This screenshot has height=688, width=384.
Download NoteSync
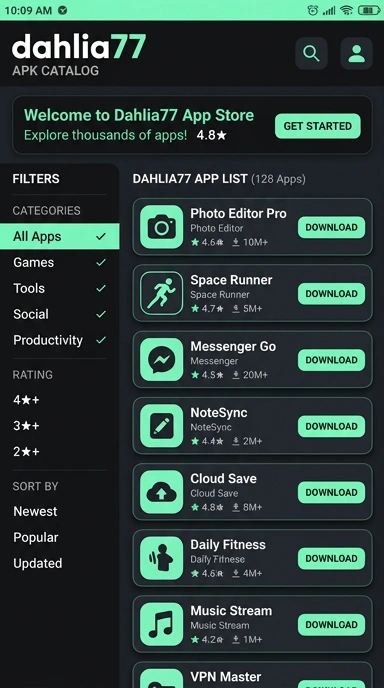(x=331, y=426)
